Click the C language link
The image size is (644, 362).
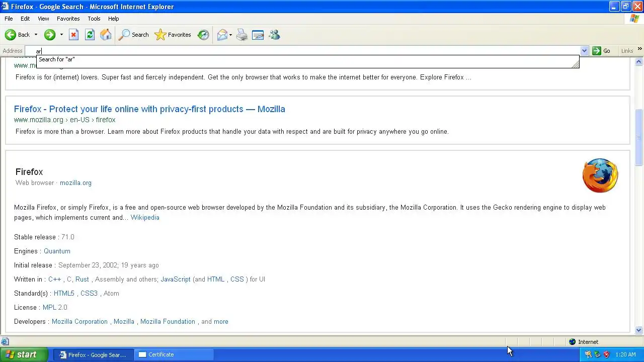click(x=69, y=280)
